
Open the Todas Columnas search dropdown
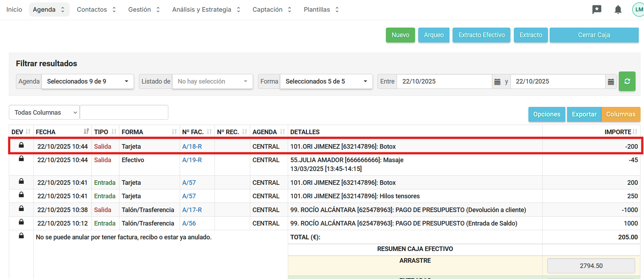[x=44, y=113]
